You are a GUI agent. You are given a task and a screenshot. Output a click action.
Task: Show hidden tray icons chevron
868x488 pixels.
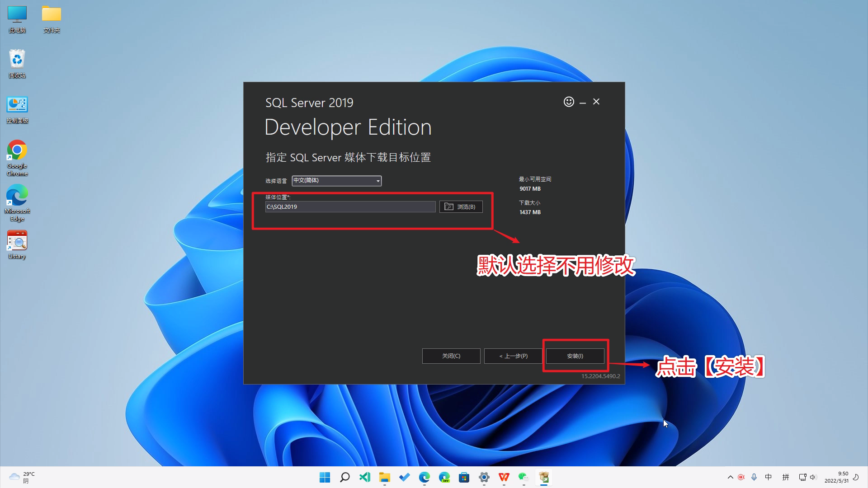tap(730, 477)
